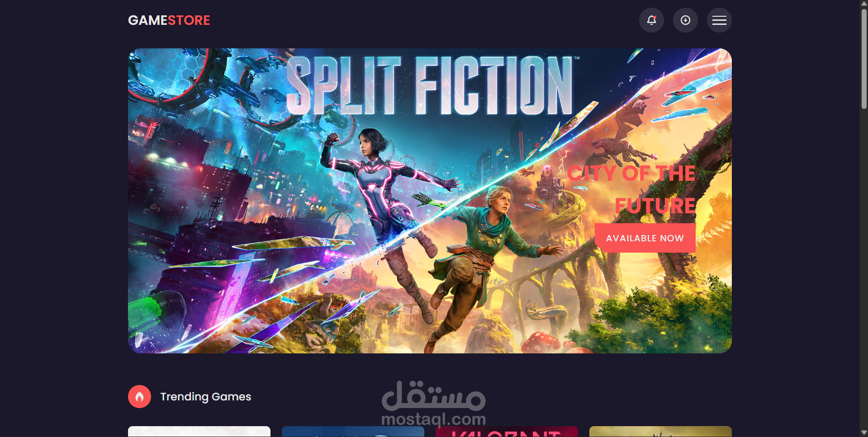
Task: Click the scrollbar up arrow
Action: pyautogui.click(x=864, y=4)
